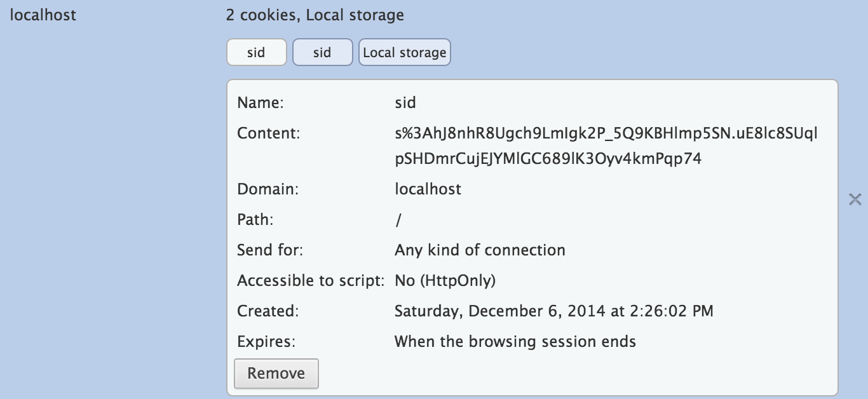Click the highlighted blue sid cookie button
Screen dimensions: 868x399
[x=322, y=53]
